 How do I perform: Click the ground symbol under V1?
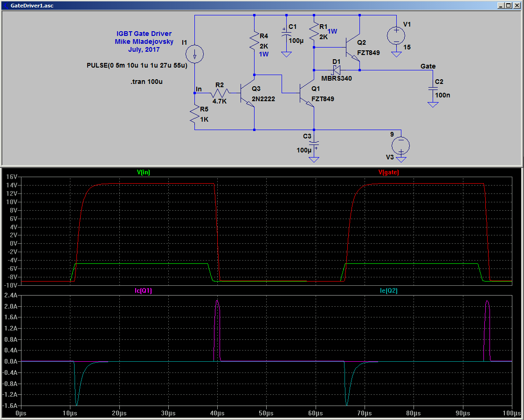(396, 55)
